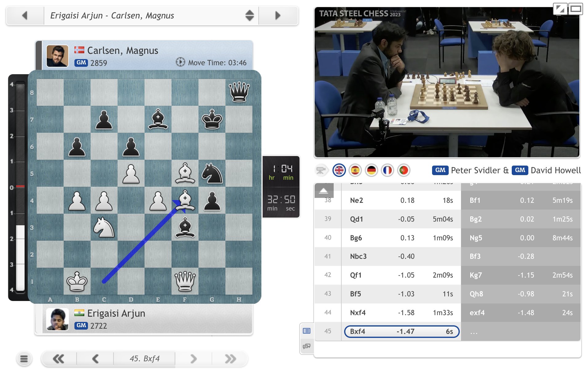Click the fullscreen resize icon above the video
The width and height of the screenshot is (588, 373).
pyautogui.click(x=561, y=9)
